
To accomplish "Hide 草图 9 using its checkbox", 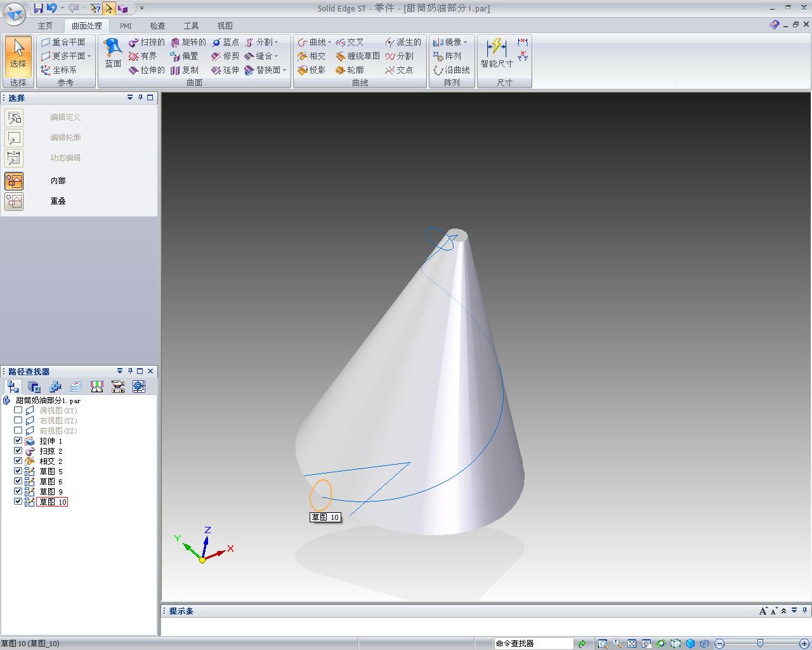I will [x=18, y=491].
